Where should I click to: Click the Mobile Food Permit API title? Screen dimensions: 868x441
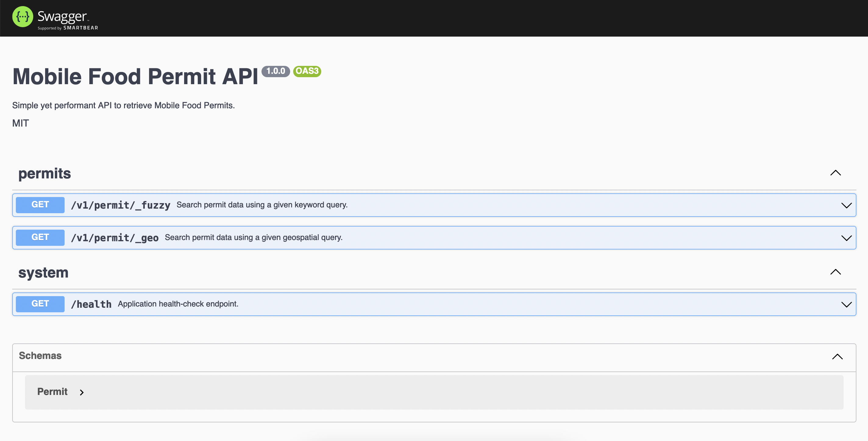pyautogui.click(x=135, y=77)
